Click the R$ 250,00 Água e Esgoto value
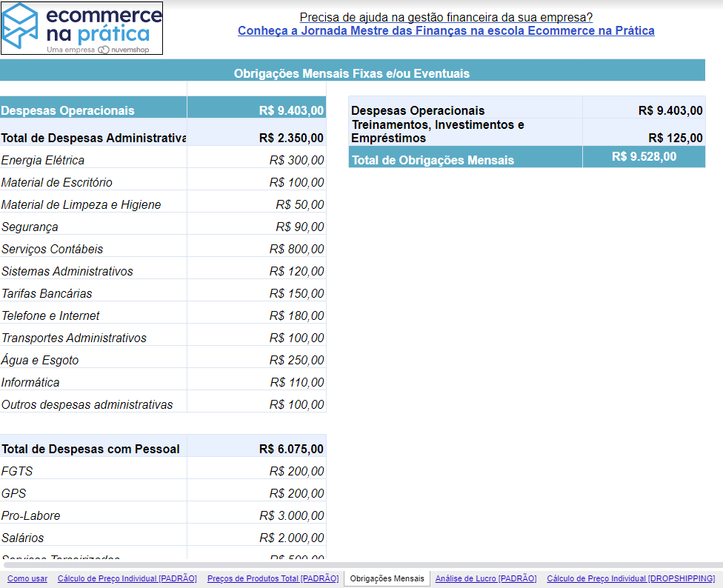Viewport: 723px width, 588px height. 256,356
